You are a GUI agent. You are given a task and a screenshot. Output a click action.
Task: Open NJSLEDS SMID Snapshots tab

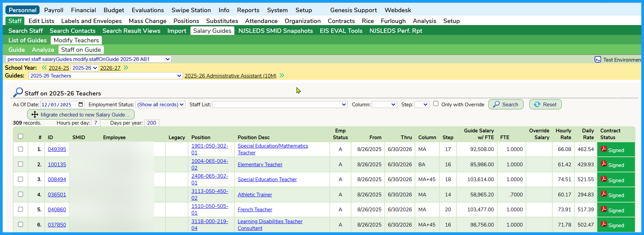(x=276, y=31)
